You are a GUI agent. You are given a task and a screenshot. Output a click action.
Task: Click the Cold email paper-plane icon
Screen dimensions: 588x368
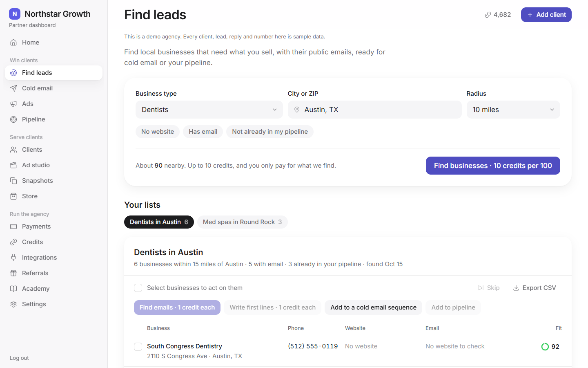click(13, 88)
